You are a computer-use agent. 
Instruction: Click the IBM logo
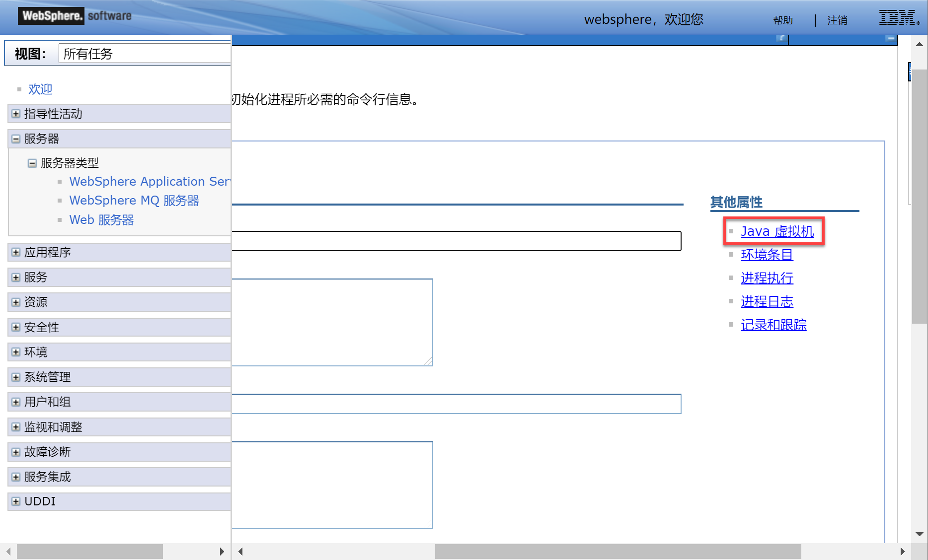(899, 18)
